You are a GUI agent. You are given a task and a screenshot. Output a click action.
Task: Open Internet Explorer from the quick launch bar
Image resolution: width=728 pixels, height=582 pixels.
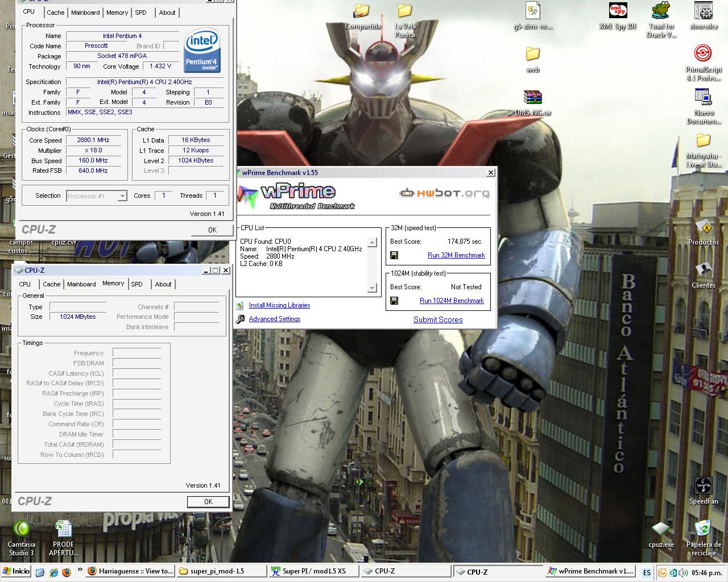point(54,572)
